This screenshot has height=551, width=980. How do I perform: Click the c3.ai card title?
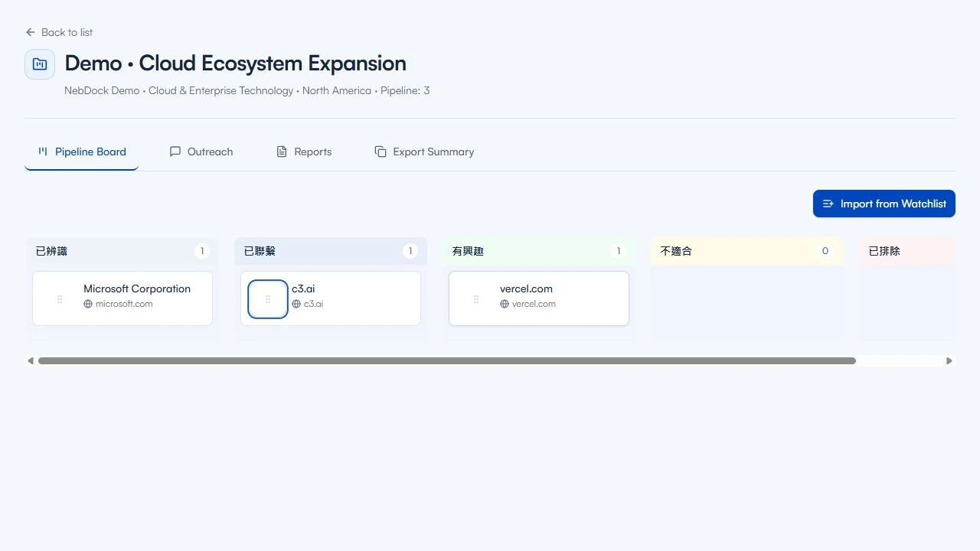[x=303, y=289]
